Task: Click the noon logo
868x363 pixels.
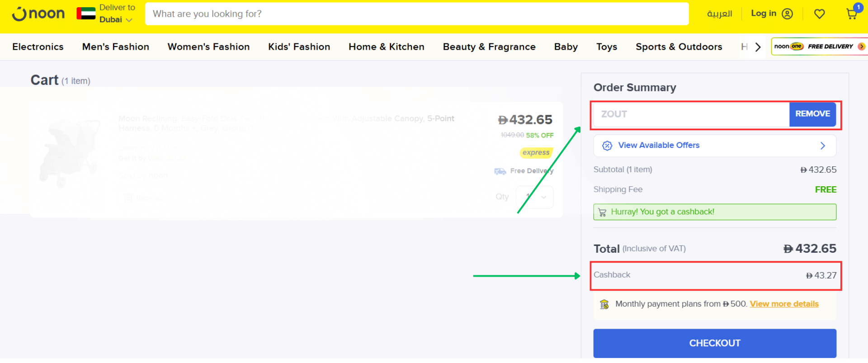Action: point(38,14)
